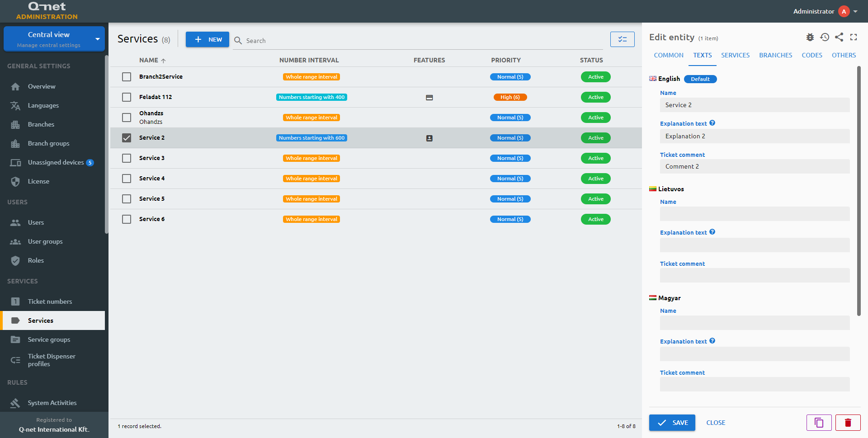Image resolution: width=868 pixels, height=438 pixels.
Task: Check the Service 5 row checkbox
Action: pyautogui.click(x=127, y=199)
